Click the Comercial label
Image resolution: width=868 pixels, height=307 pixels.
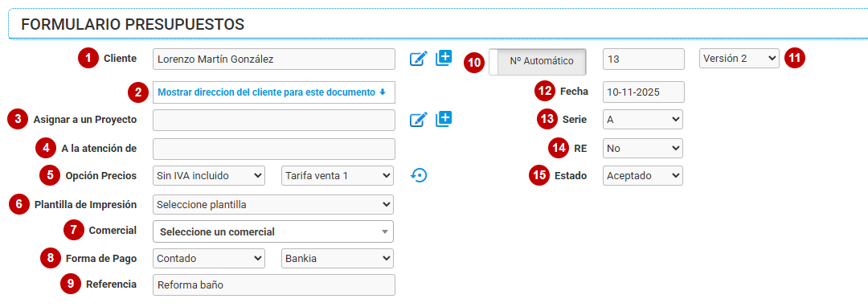tap(113, 230)
